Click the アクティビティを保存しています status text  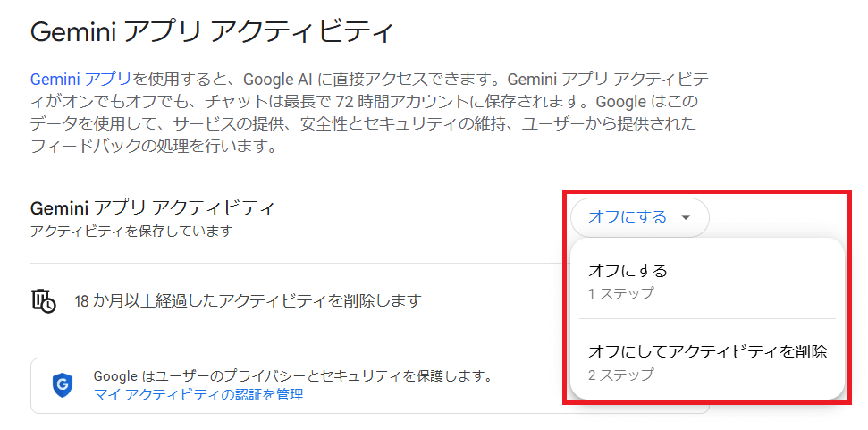131,232
